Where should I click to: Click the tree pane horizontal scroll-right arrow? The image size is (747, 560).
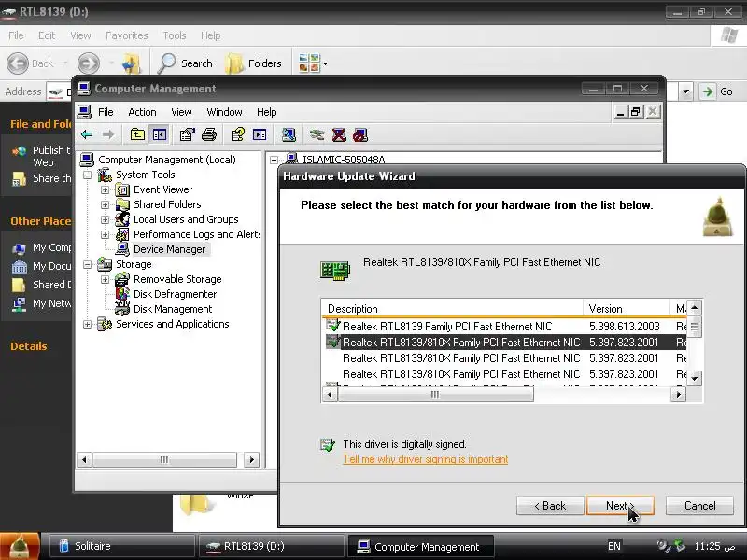(x=251, y=459)
